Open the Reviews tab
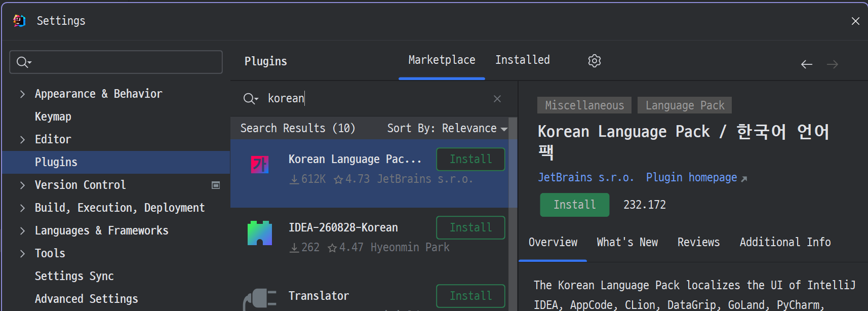Screen dimensions: 868x311 (698, 243)
